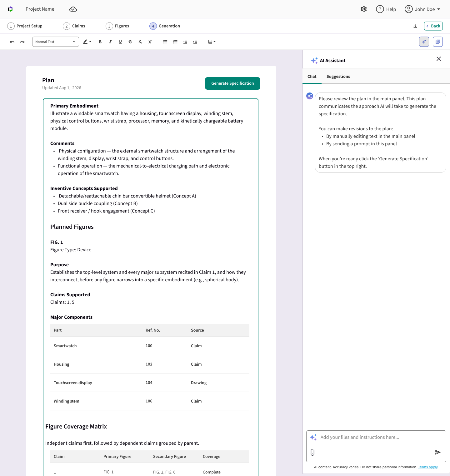The height and width of the screenshot is (476, 450).
Task: Go to the Figures step
Action: coord(117,26)
